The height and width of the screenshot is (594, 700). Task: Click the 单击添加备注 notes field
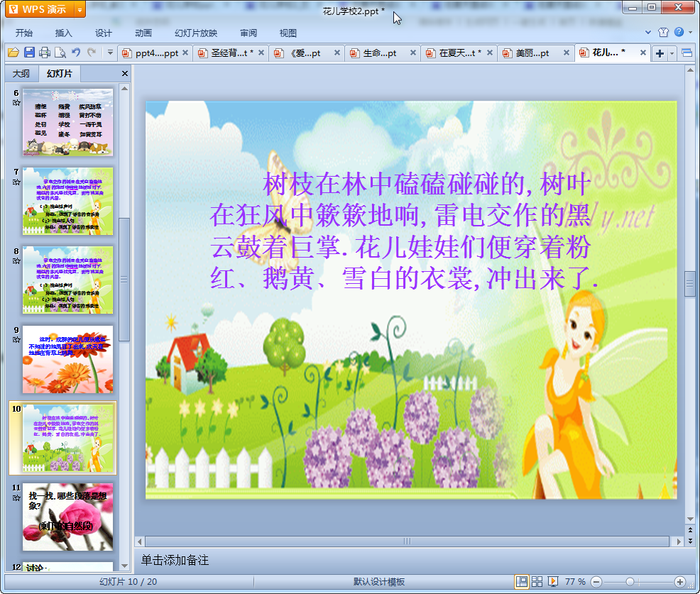(x=175, y=560)
